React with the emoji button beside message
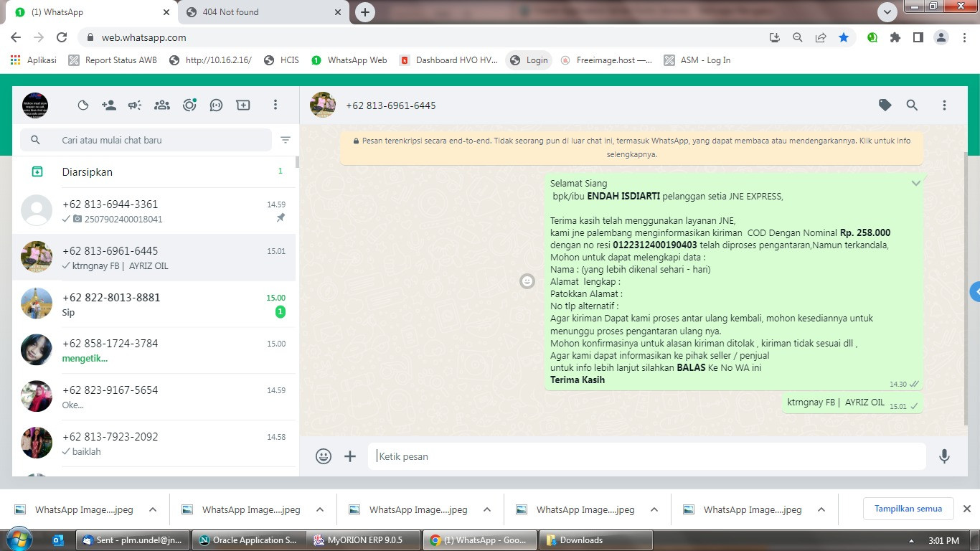 [527, 281]
